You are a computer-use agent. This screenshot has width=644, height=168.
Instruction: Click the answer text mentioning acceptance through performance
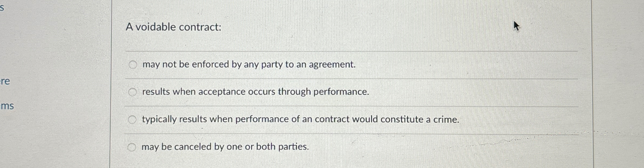tap(255, 92)
